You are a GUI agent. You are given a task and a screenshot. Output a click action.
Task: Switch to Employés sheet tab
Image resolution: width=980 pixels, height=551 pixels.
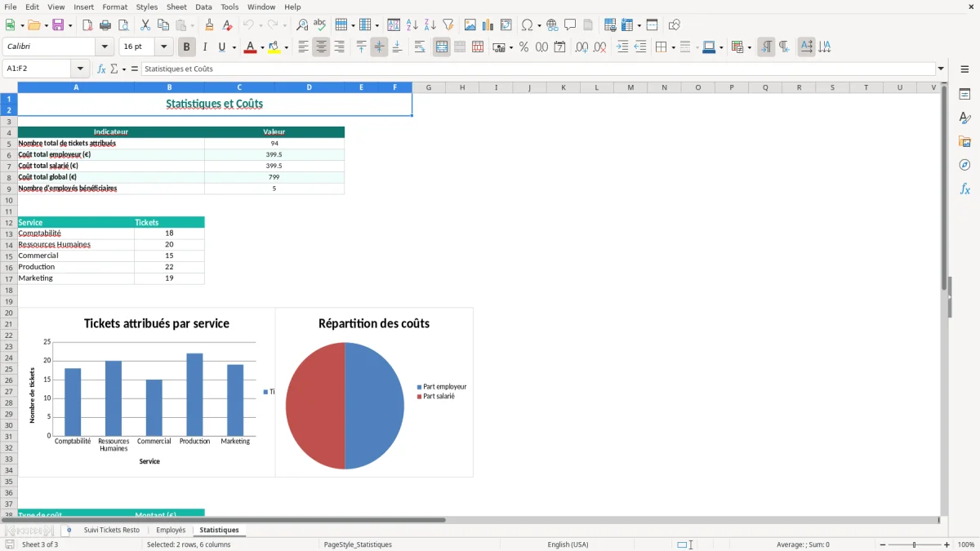171,530
